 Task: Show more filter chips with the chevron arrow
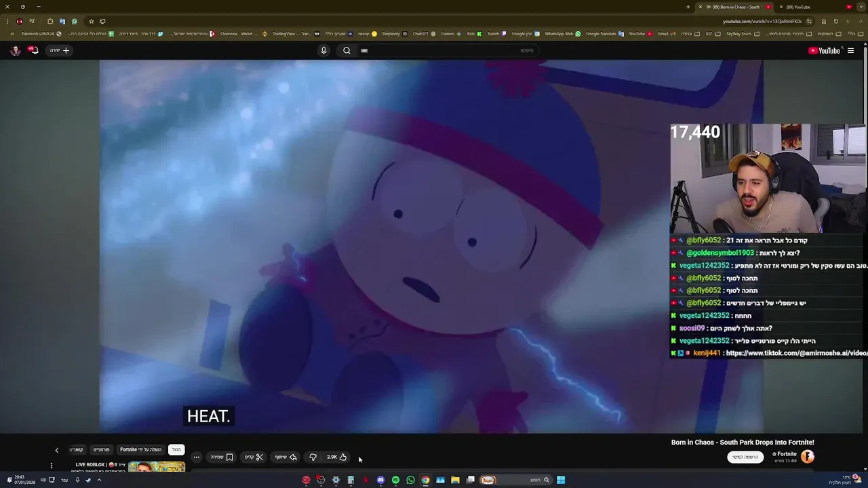[57, 450]
